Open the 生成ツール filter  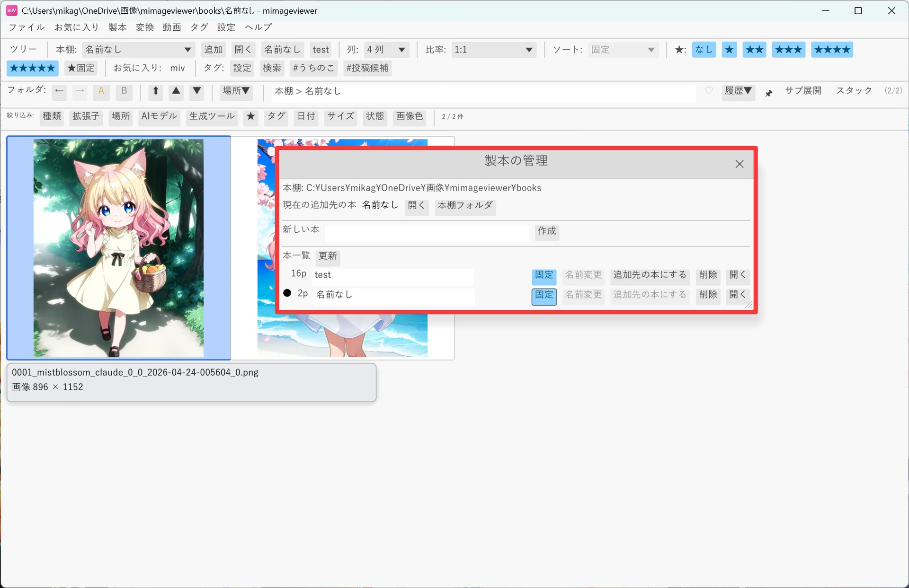(212, 117)
